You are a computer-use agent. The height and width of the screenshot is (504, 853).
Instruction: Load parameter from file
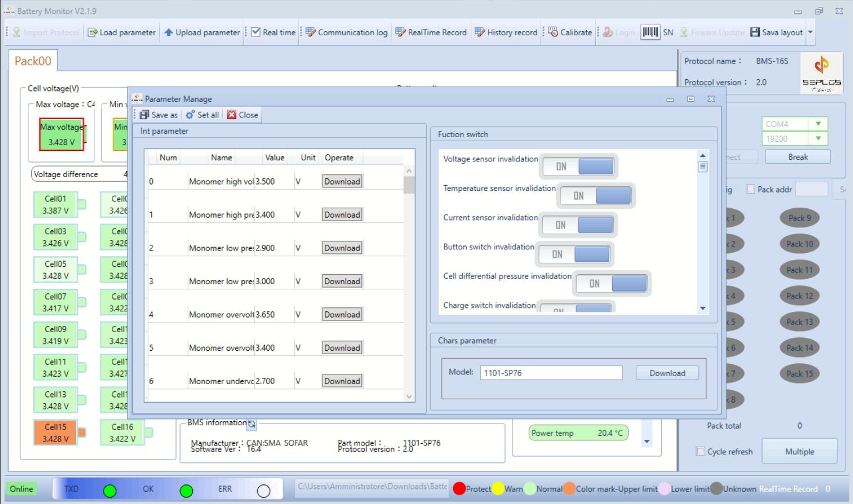pyautogui.click(x=121, y=32)
